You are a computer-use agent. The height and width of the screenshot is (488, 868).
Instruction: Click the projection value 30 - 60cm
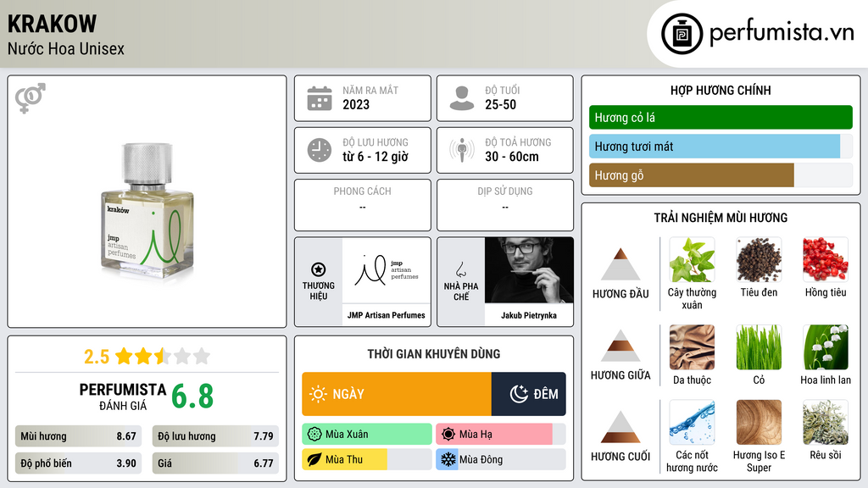(x=512, y=157)
